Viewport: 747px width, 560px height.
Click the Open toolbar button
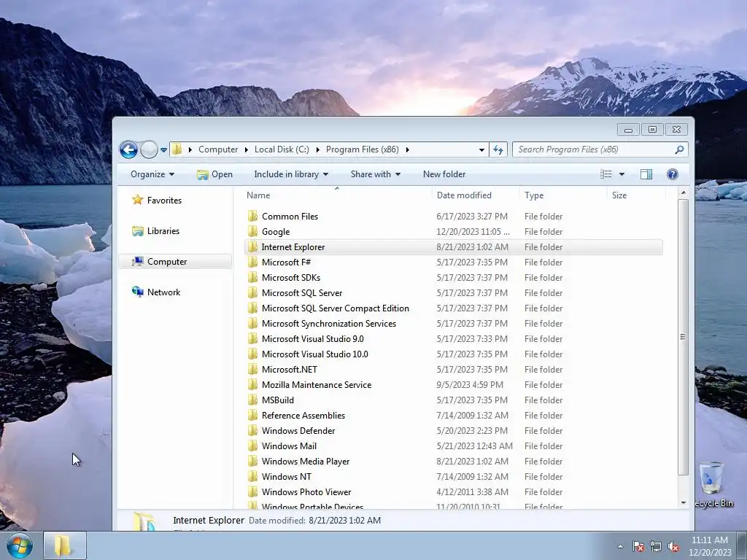pyautogui.click(x=215, y=174)
